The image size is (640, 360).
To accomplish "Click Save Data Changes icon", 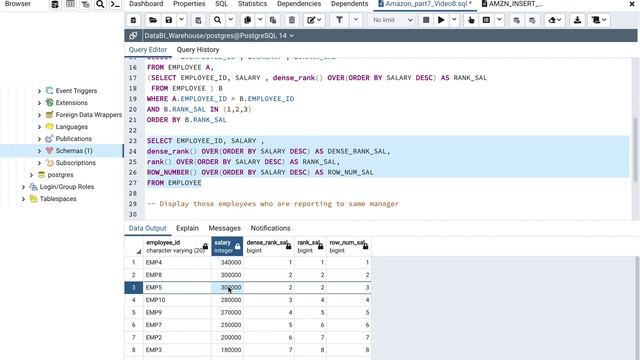I will pyautogui.click(x=198, y=20).
